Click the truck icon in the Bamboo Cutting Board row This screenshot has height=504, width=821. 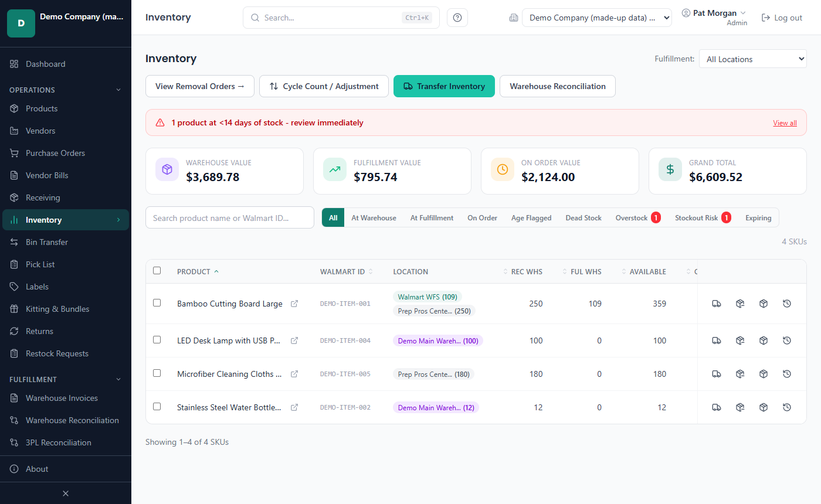pos(717,304)
